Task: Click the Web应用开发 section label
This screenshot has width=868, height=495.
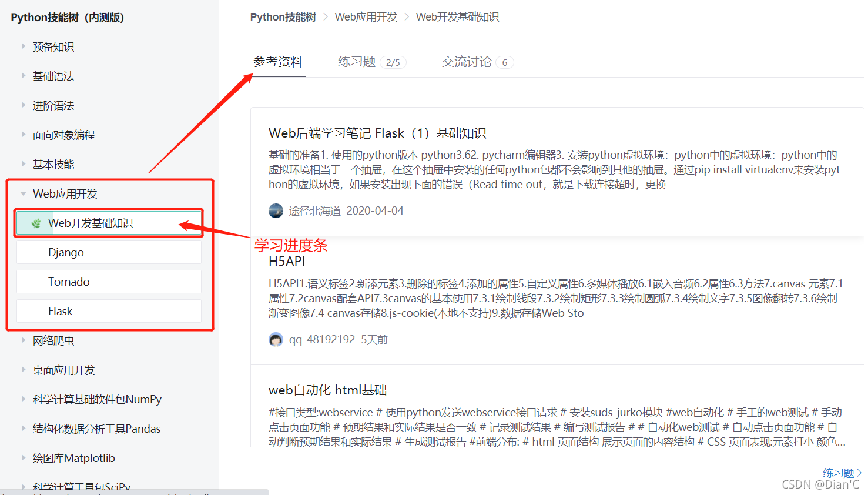Action: [65, 193]
